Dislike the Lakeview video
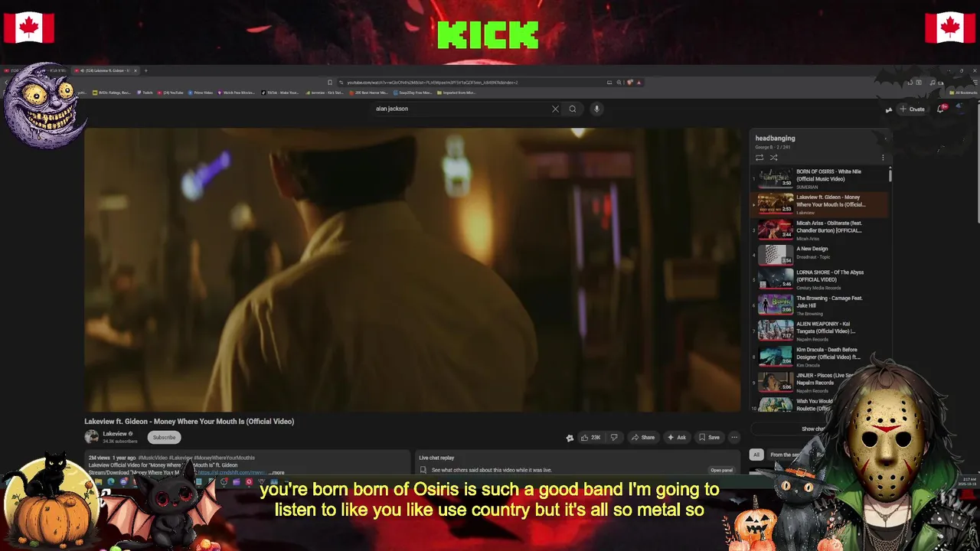The image size is (980, 551). click(x=614, y=438)
